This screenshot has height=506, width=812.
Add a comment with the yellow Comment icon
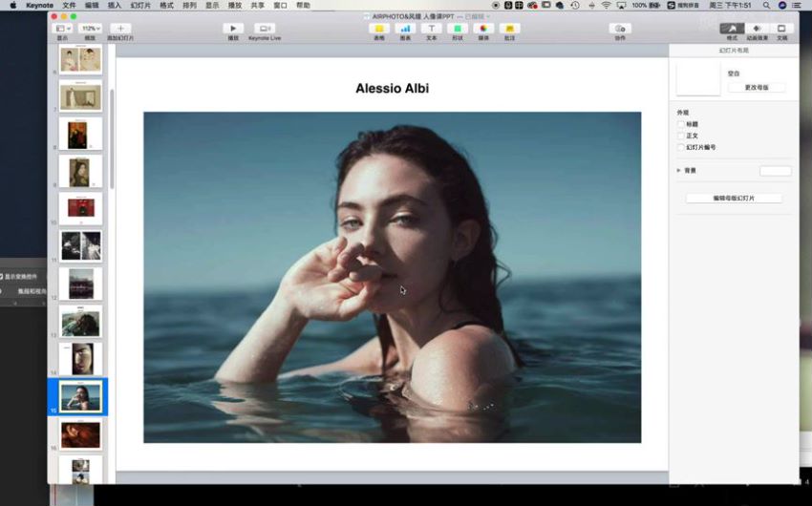click(509, 29)
